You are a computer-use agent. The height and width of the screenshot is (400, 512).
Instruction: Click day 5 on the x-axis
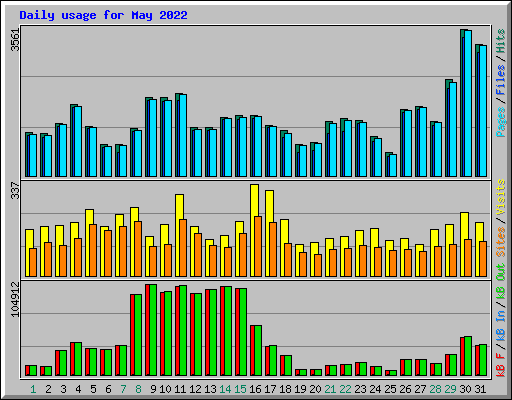[x=93, y=389]
